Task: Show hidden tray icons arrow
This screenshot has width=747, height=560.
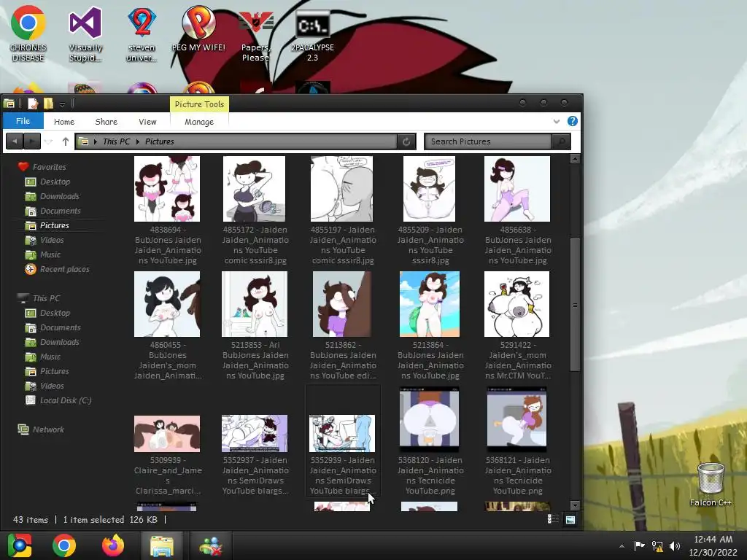Action: coord(622,546)
